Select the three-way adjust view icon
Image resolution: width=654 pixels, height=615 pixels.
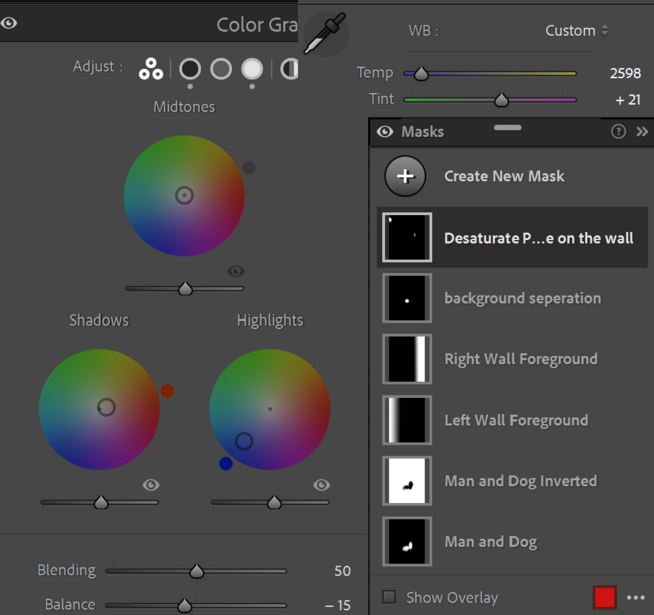[x=151, y=69]
